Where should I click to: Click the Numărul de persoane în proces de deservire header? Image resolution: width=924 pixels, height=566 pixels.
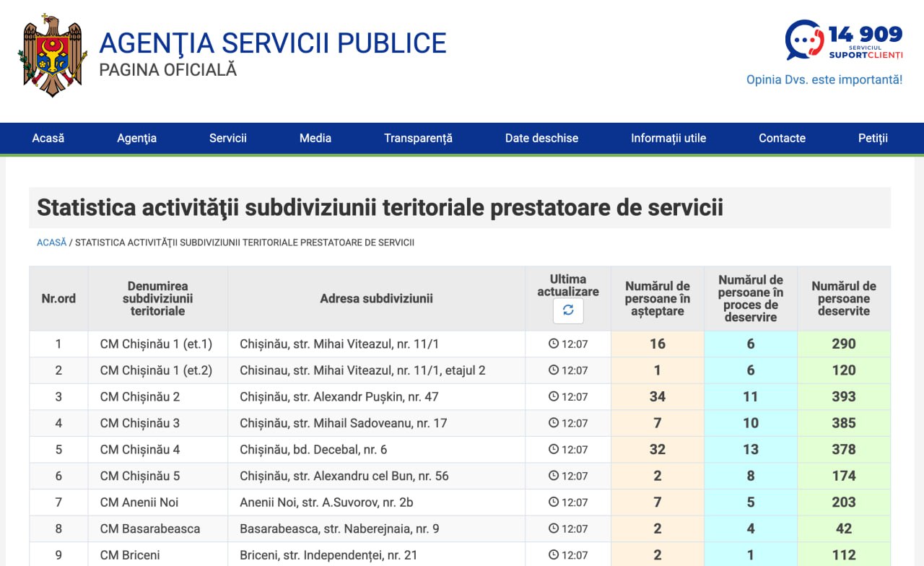tap(751, 298)
